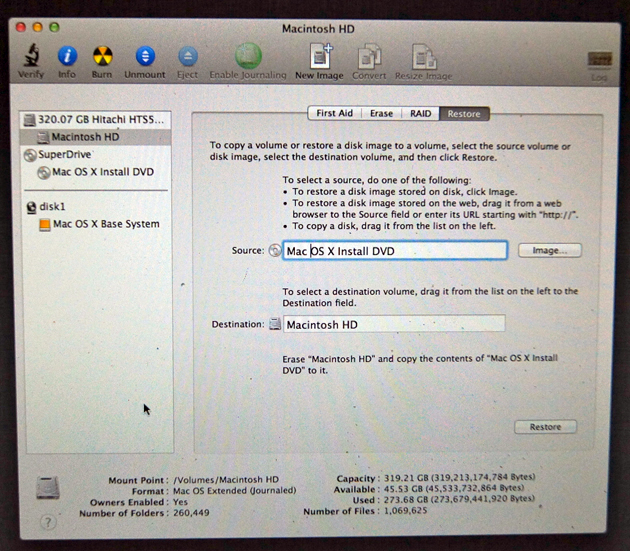
Task: Click the Restore button at bottom right
Action: tap(545, 427)
